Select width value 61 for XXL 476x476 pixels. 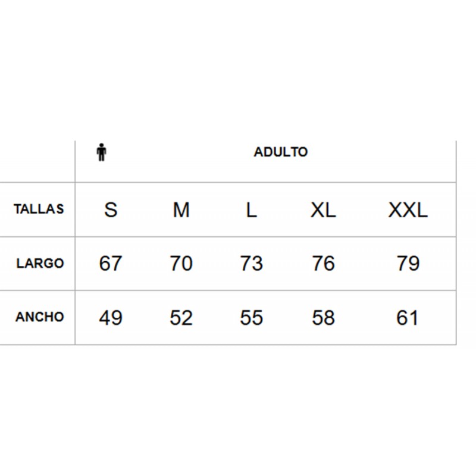[408, 318]
